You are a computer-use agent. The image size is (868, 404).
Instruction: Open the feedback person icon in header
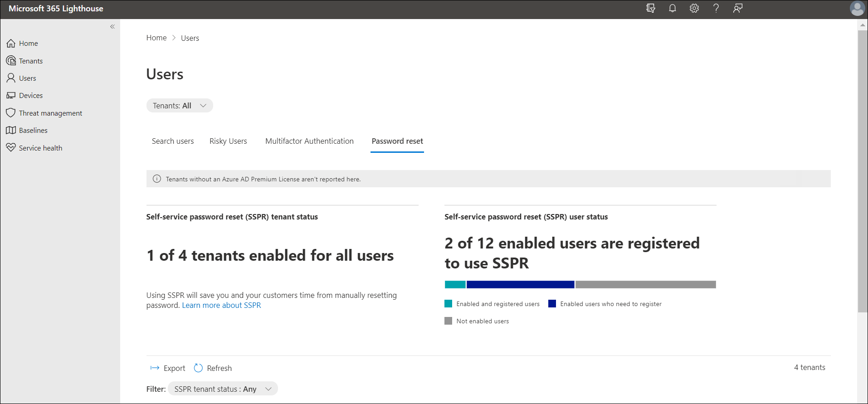pyautogui.click(x=738, y=8)
